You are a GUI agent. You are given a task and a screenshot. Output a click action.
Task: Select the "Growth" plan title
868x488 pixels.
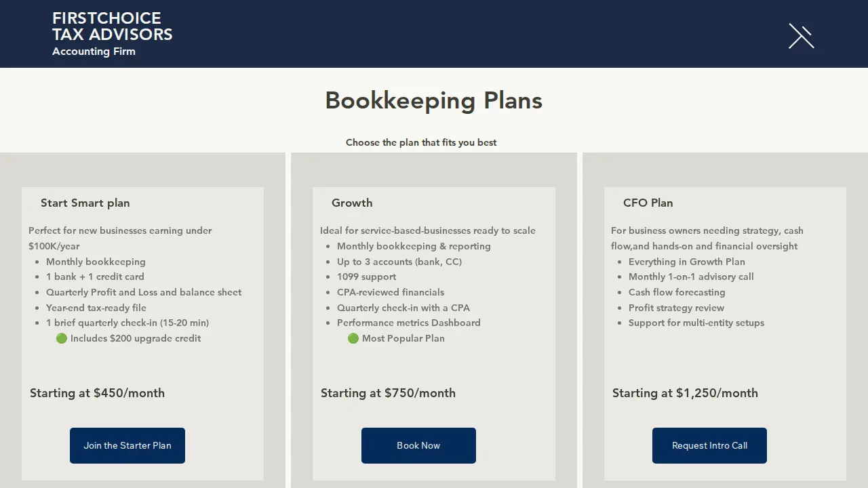tap(352, 203)
